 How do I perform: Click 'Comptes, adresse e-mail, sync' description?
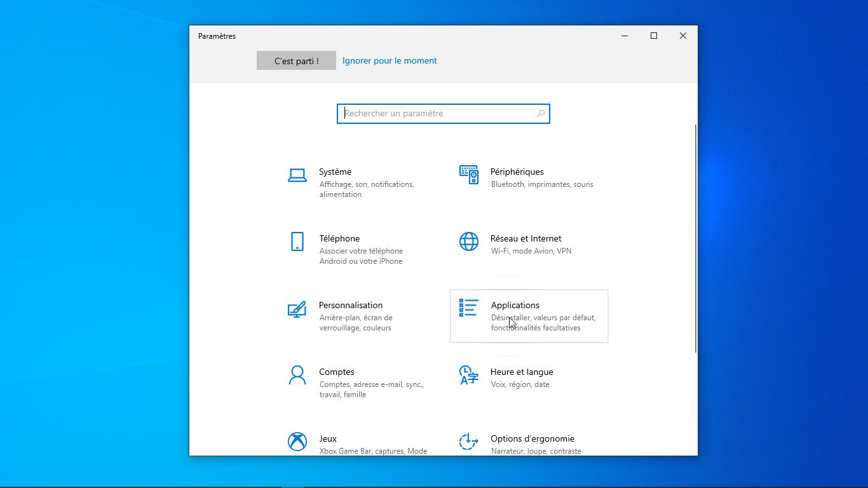(371, 384)
